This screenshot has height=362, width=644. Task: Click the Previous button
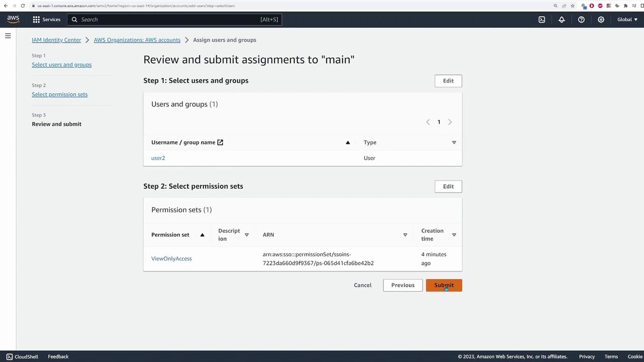(x=403, y=285)
